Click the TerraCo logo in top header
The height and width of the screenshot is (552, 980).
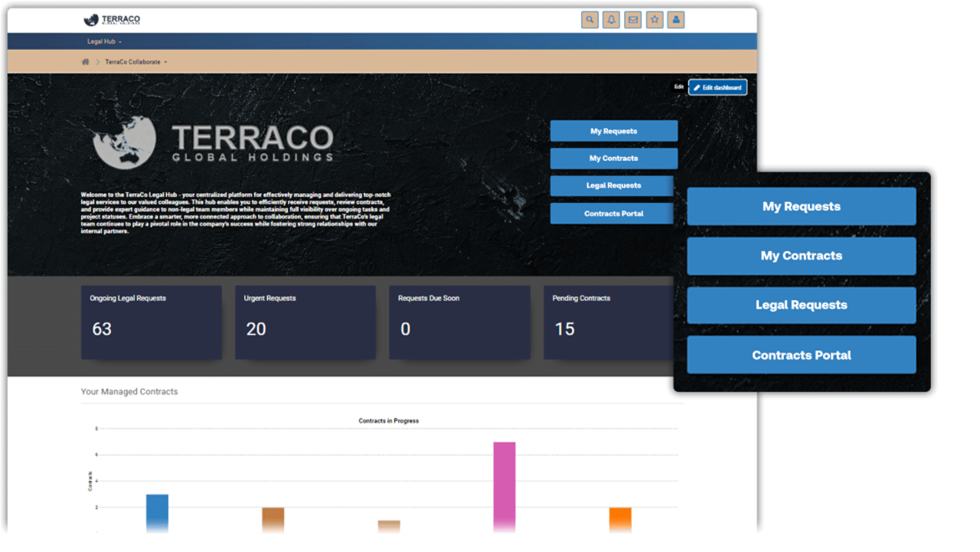pyautogui.click(x=112, y=20)
